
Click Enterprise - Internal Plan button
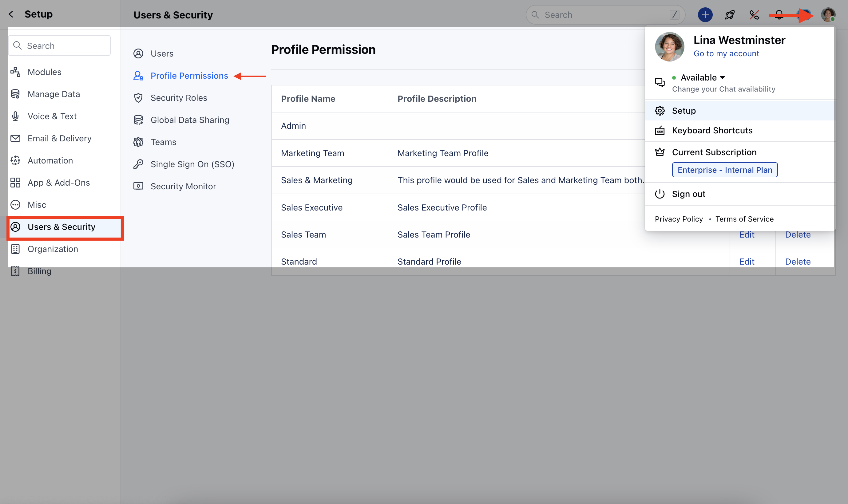pos(724,170)
